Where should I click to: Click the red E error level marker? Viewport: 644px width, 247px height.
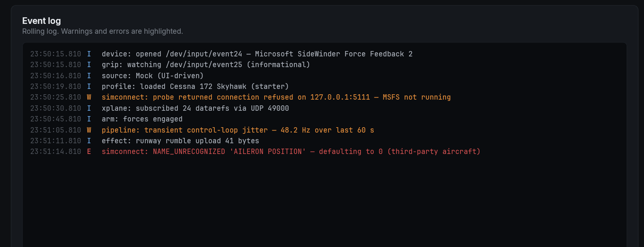click(x=89, y=151)
